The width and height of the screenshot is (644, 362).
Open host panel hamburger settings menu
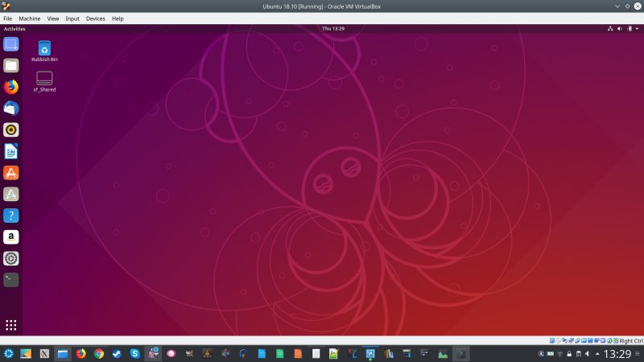[638, 354]
